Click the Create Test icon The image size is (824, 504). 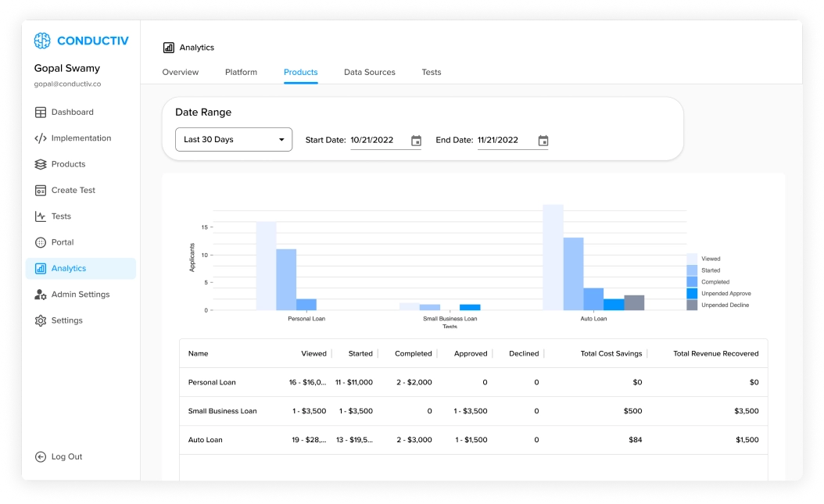[x=41, y=191]
